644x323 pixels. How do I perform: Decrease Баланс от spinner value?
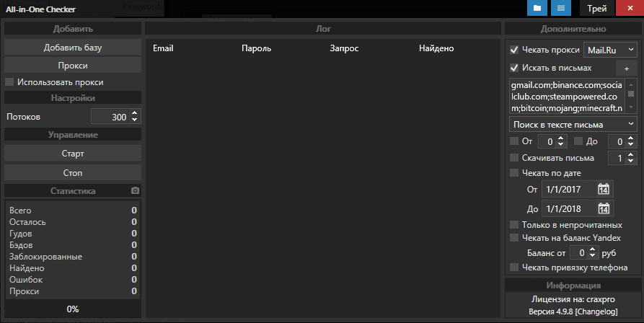point(592,256)
